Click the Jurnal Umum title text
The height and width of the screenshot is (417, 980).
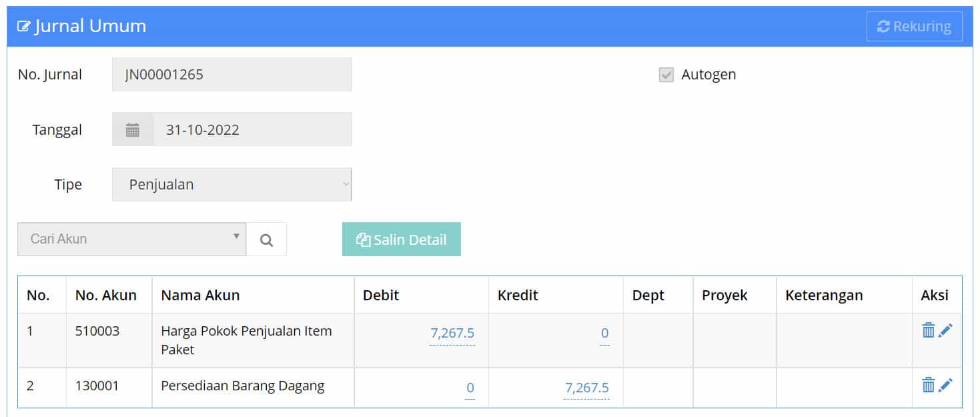tap(90, 27)
